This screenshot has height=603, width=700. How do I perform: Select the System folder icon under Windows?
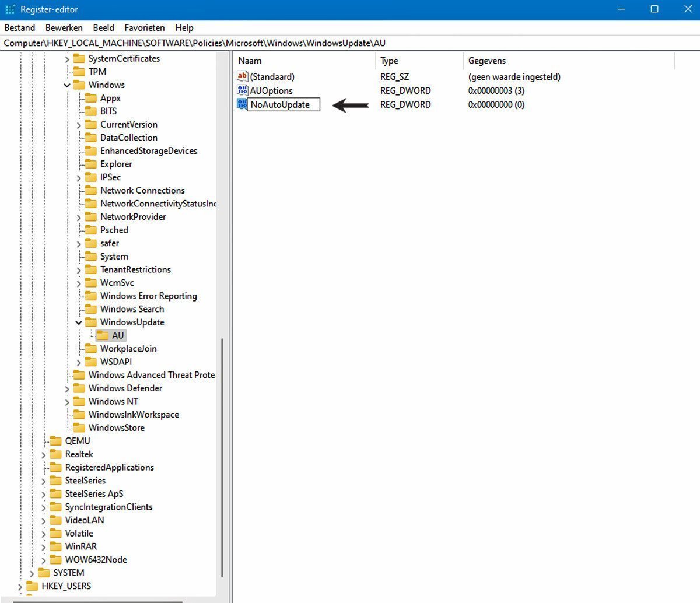[x=90, y=257]
